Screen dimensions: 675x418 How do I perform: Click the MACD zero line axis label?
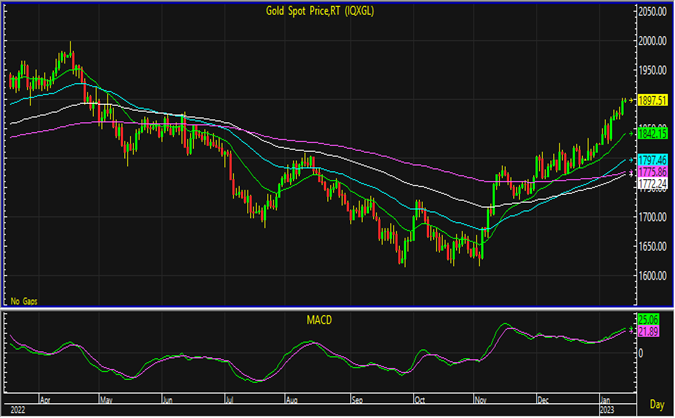[x=641, y=353]
